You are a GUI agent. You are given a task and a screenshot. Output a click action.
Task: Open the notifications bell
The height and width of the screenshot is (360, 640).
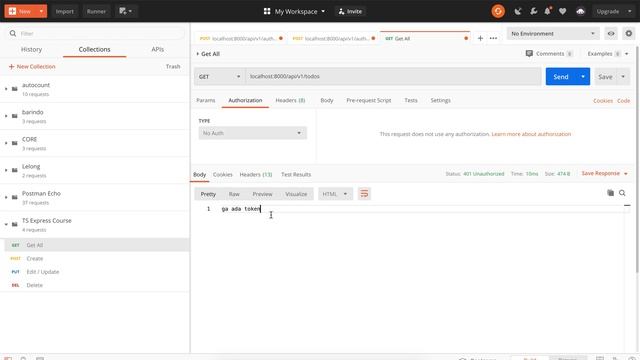point(548,11)
